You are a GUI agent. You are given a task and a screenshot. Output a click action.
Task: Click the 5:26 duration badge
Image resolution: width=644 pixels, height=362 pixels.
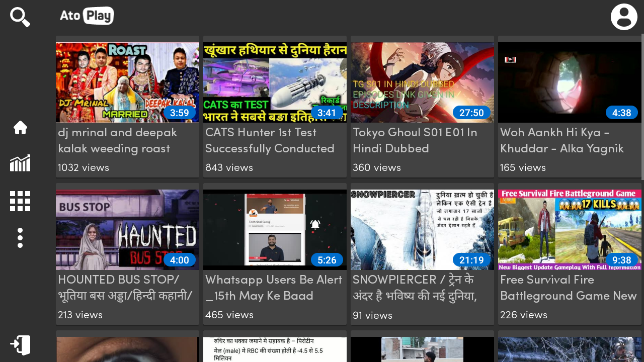(327, 260)
